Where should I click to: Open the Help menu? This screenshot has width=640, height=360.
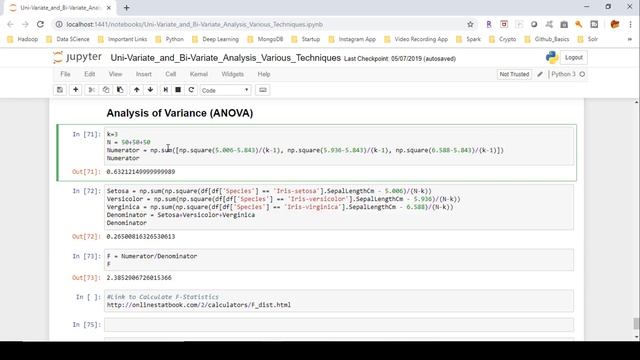264,74
